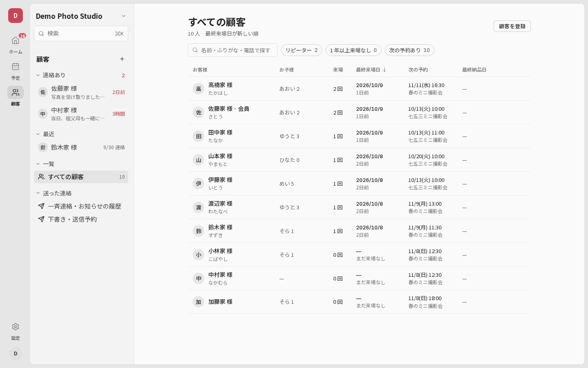588x368 pixels.
Task: Click the 11/9(月) 11:30 reservation cell
Action: 425,231
